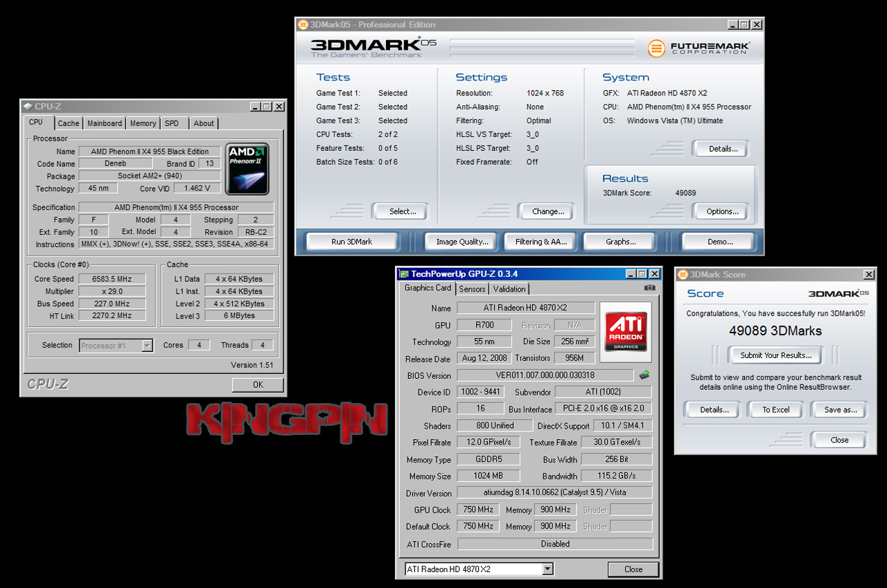Click the Transistors 956M value

[574, 359]
